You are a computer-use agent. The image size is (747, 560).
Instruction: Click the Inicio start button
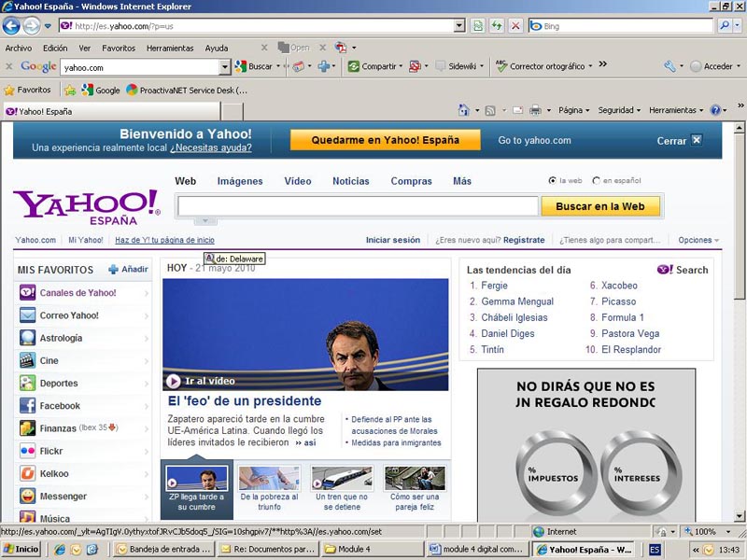(21, 549)
